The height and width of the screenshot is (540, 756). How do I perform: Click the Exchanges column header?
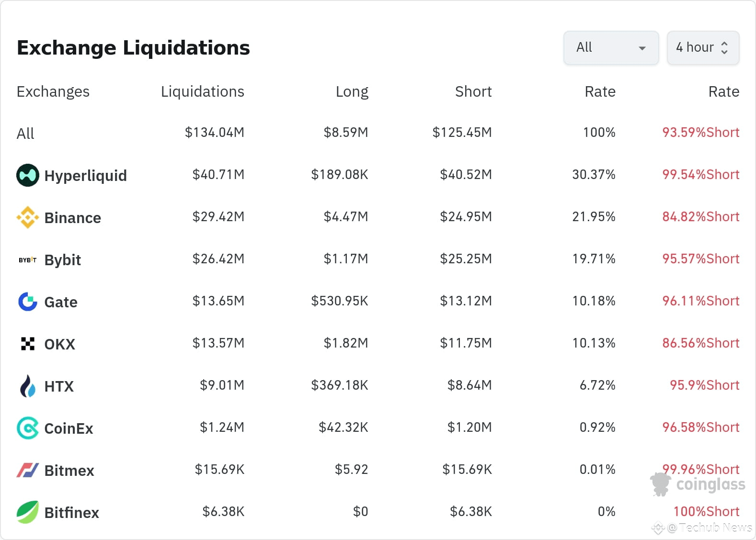pyautogui.click(x=53, y=91)
